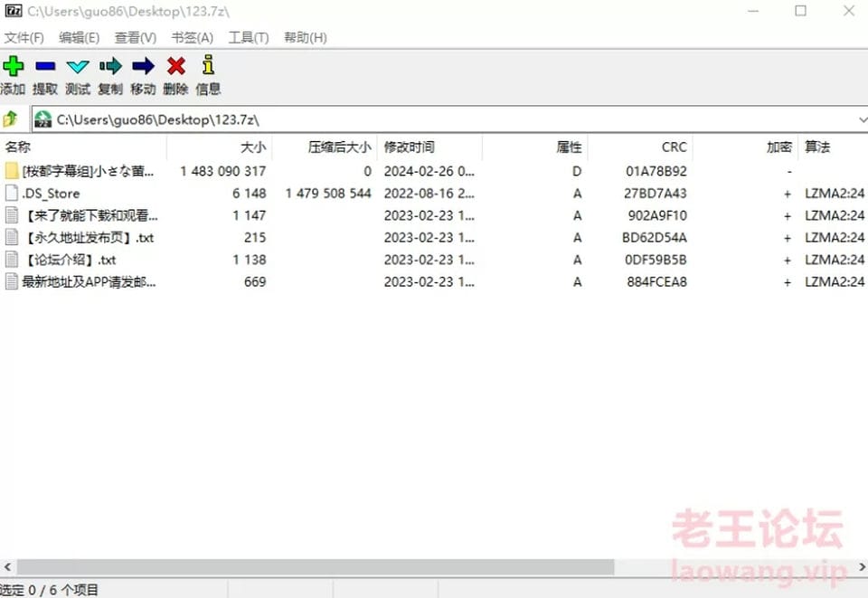The image size is (868, 598).
Task: Click size value 1 483 090 317
Action: click(x=223, y=171)
